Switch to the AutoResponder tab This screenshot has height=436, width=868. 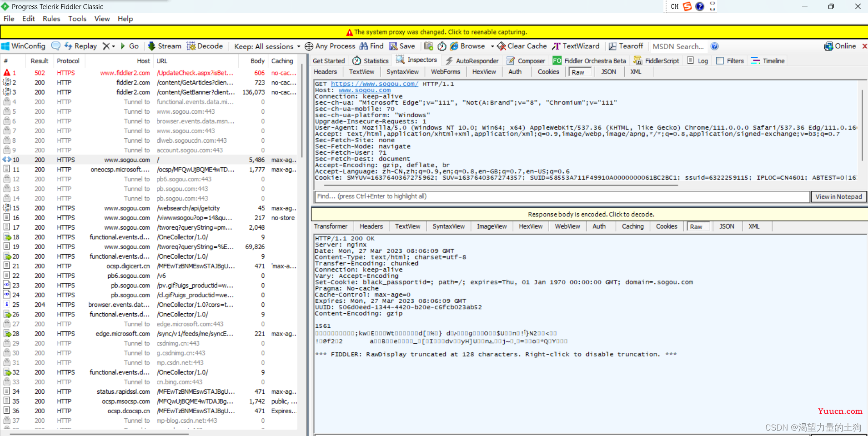point(472,60)
